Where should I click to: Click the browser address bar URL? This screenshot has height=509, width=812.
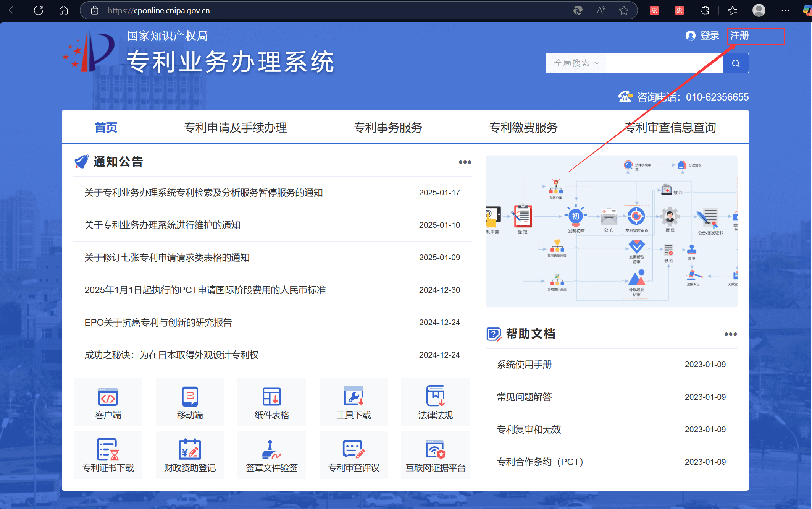point(159,10)
